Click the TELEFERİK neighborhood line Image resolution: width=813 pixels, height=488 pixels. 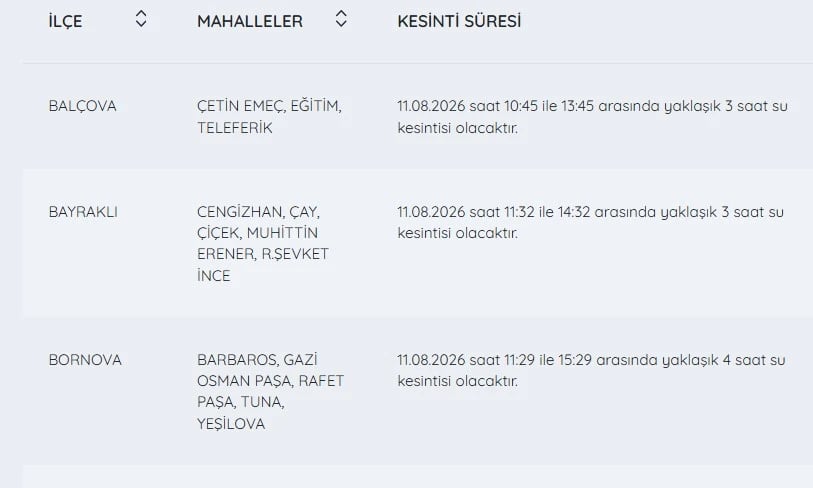[235, 128]
